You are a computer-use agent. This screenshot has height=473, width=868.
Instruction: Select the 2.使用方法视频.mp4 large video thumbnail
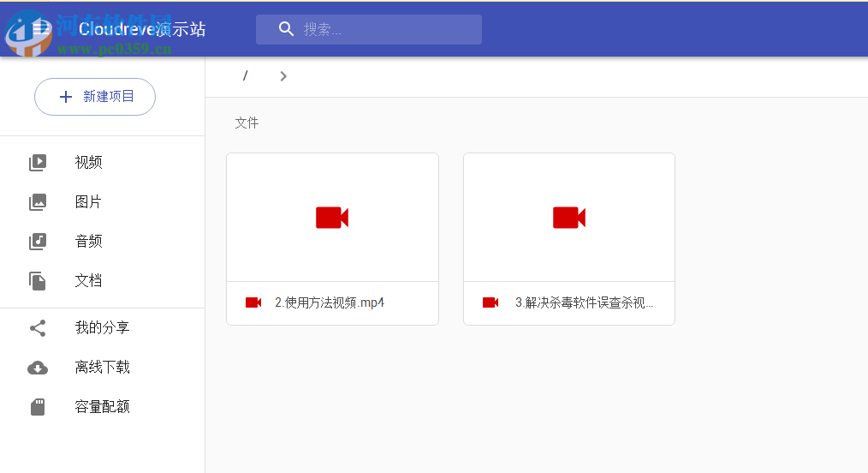click(x=332, y=218)
